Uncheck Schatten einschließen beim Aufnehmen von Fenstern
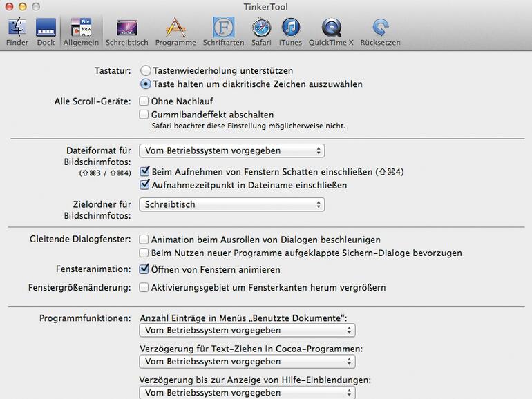 tap(144, 171)
